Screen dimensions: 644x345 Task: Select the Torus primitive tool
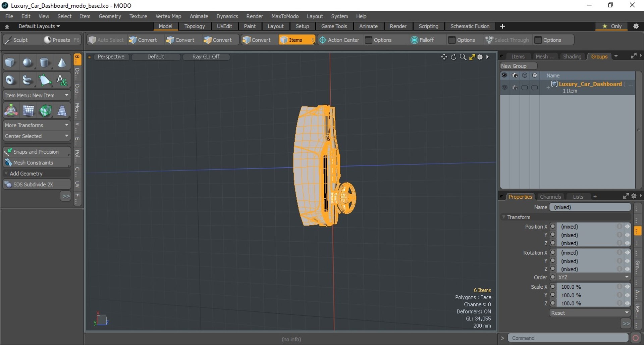[10, 80]
